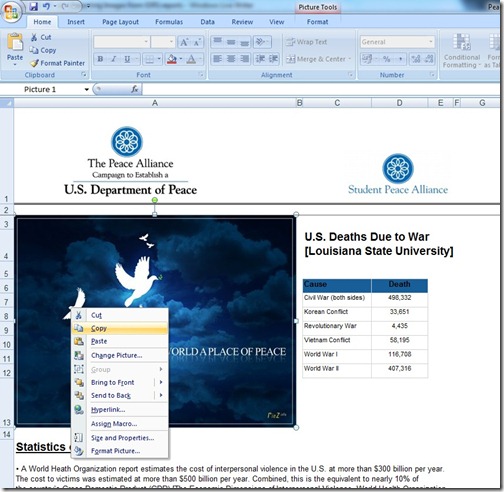This screenshot has height=492, width=504.
Task: Open Font dialog launcher
Action: coord(201,75)
